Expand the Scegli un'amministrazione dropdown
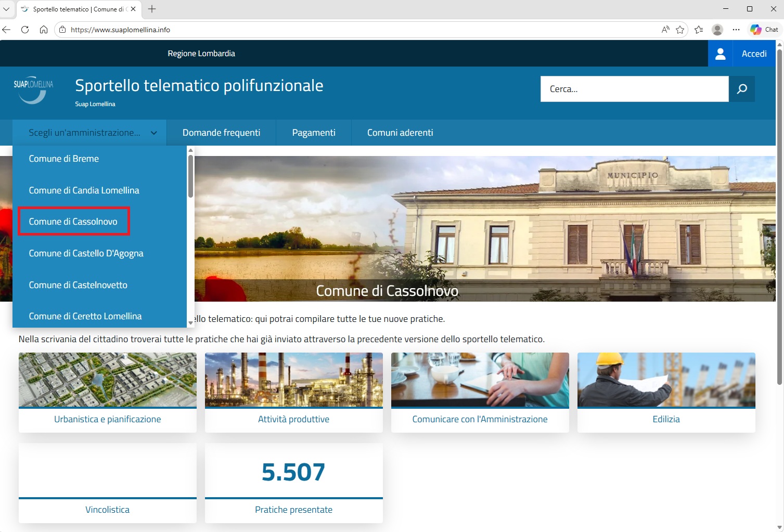The width and height of the screenshot is (784, 532). (89, 133)
